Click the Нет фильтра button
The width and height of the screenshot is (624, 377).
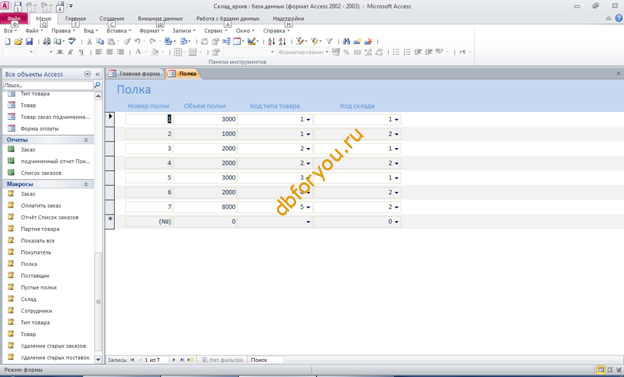(x=222, y=360)
